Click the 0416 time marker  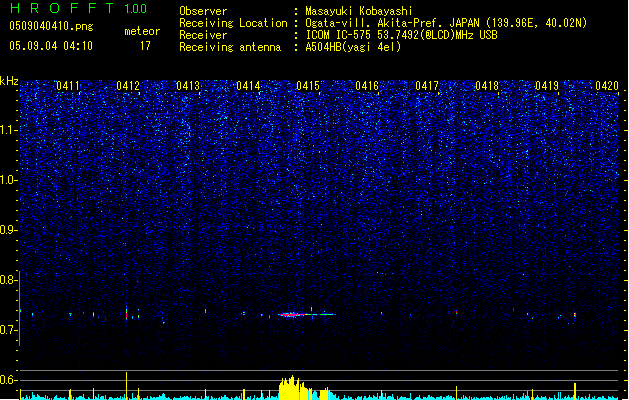pos(367,86)
